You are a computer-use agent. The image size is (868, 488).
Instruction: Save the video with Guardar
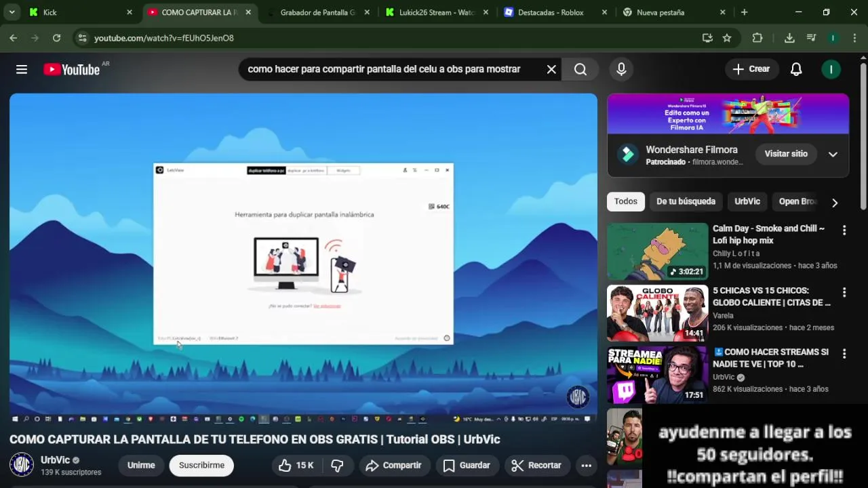(467, 465)
